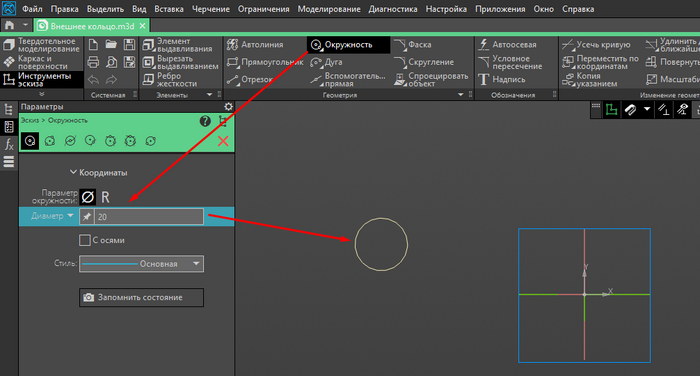This screenshot has height=376, width=700.
Task: Toggle the pin icon beside diameter field
Action: (x=87, y=217)
